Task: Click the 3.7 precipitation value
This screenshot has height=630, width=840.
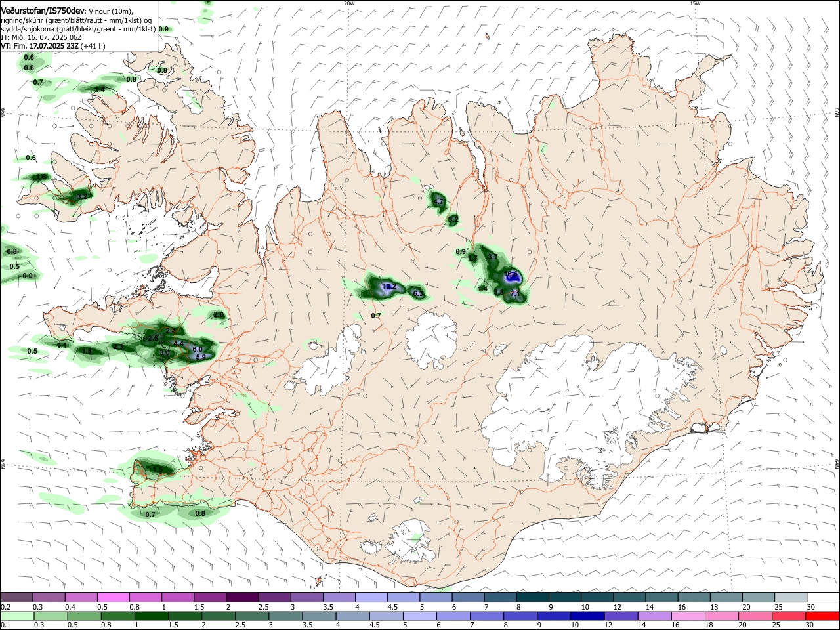Action: [x=493, y=257]
